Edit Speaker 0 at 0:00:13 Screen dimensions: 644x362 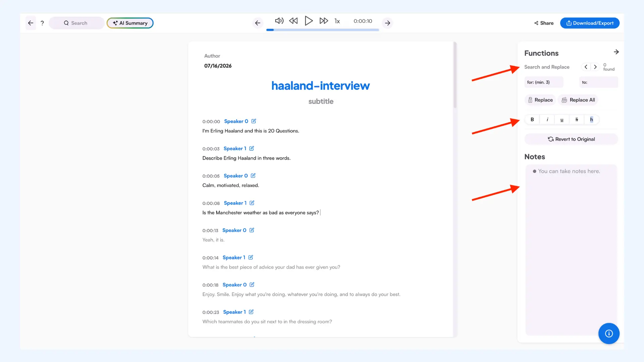point(252,230)
